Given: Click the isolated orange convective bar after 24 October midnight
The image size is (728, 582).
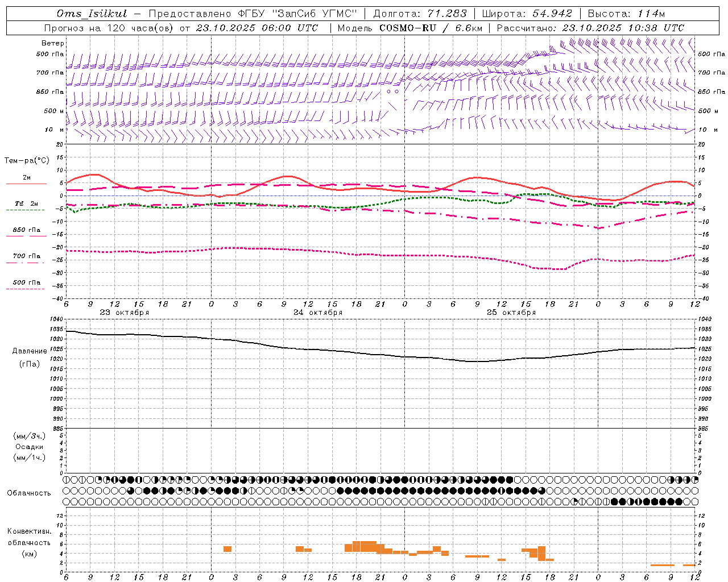Looking at the screenshot, I should click(227, 549).
